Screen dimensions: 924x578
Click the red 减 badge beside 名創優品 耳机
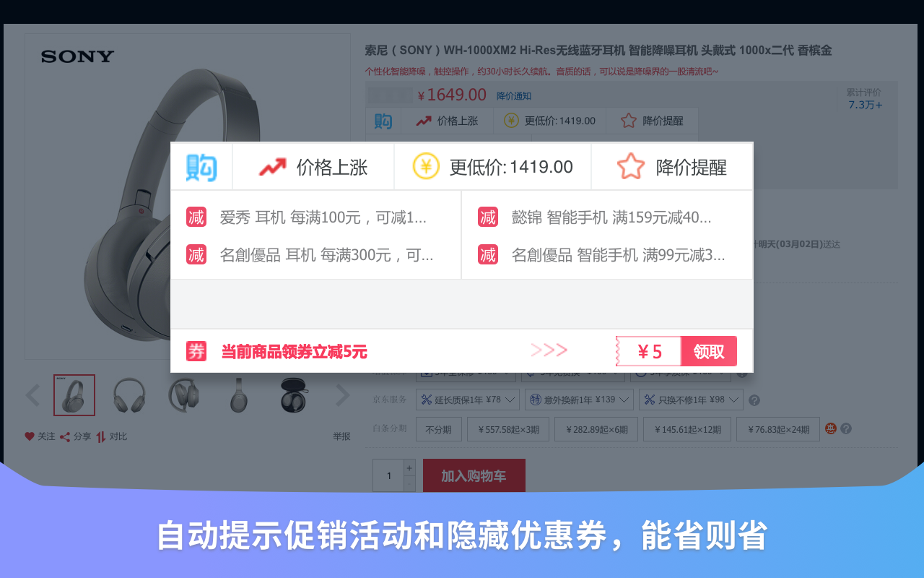[196, 254]
